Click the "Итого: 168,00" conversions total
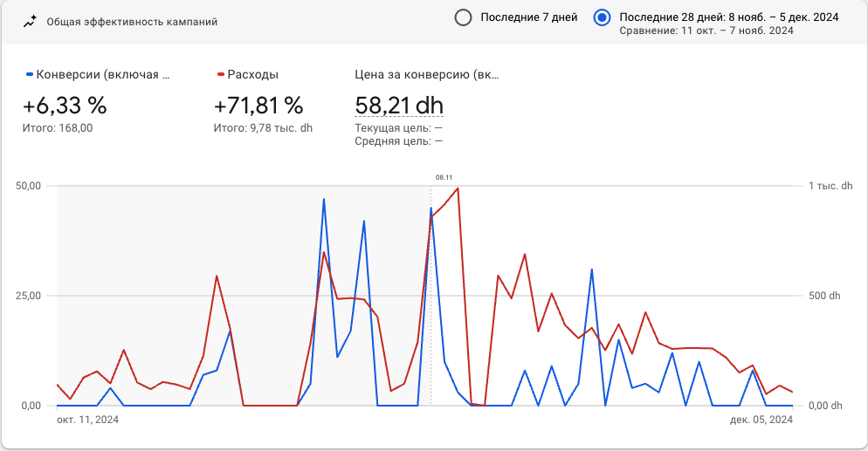This screenshot has width=868, height=451. point(58,127)
